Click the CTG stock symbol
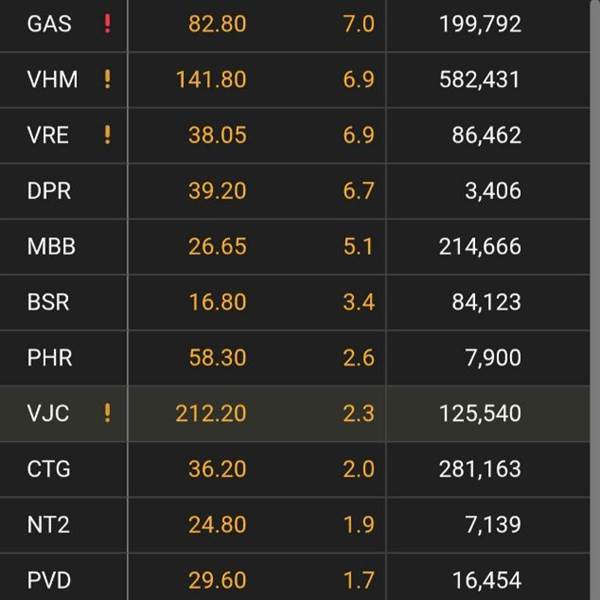The width and height of the screenshot is (600, 600). coord(49,468)
